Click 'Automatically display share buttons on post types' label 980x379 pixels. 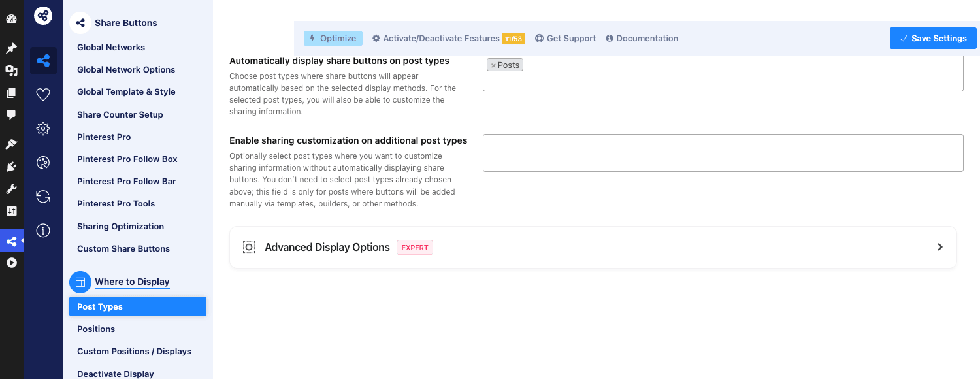[339, 61]
